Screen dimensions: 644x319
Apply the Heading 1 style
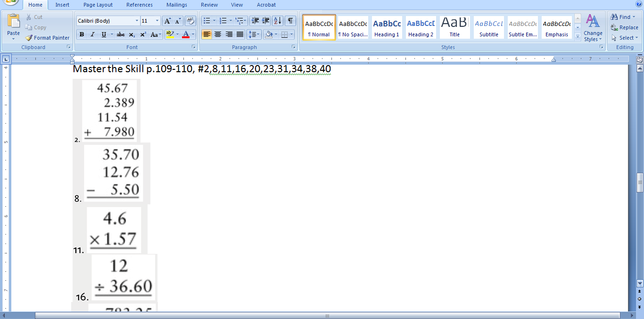click(x=387, y=27)
